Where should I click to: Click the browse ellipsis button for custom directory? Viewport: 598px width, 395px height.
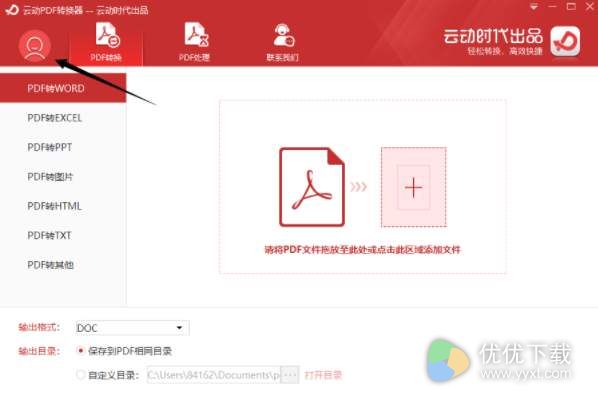pos(290,375)
